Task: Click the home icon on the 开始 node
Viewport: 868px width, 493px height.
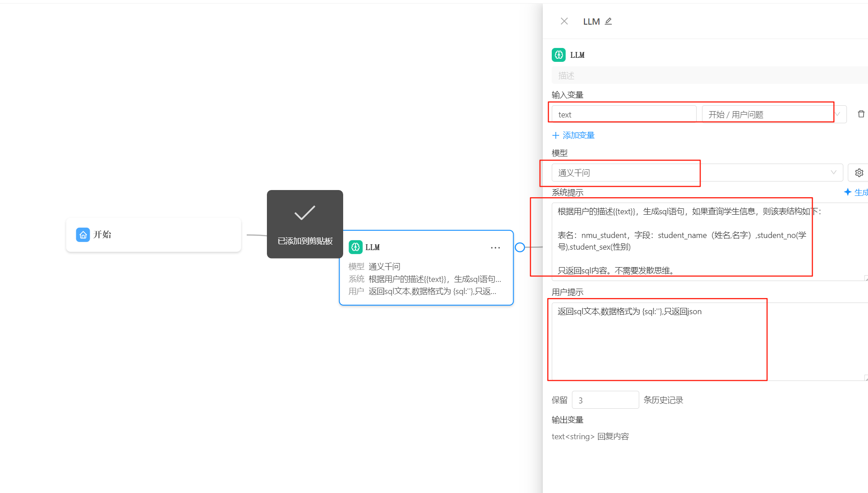Action: pos(83,234)
